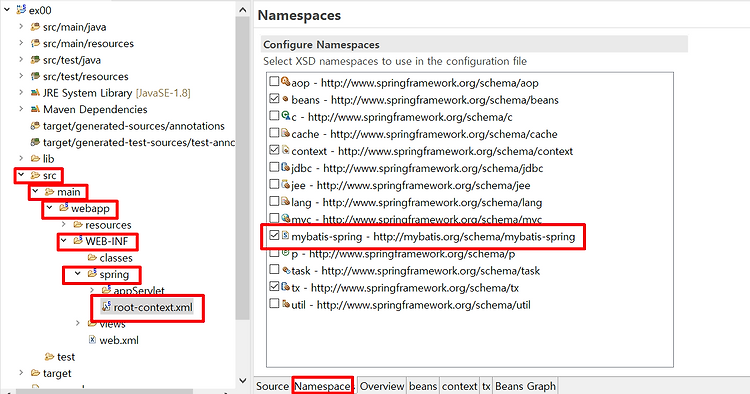Click the lib folder icon
This screenshot has height=394, width=750.
pos(35,158)
